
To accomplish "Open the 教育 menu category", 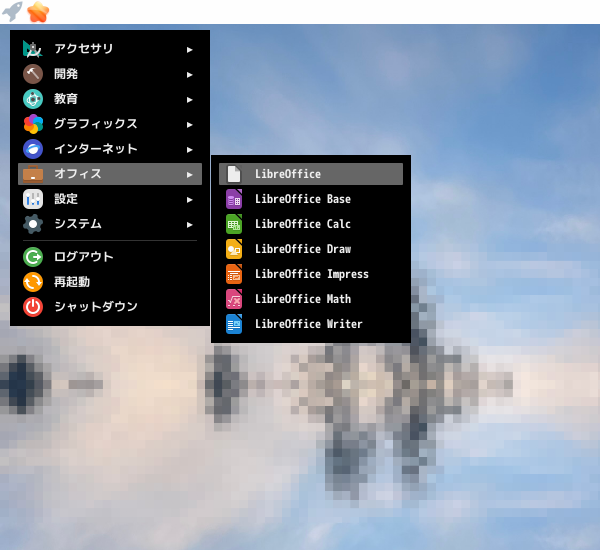I will tap(110, 99).
